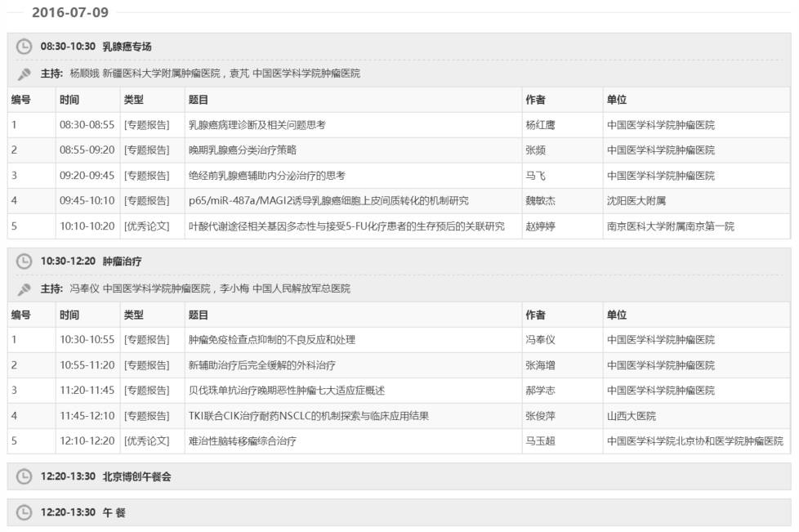Select author 冯奉仪 in the table
This screenshot has width=799, height=532.
541,339
